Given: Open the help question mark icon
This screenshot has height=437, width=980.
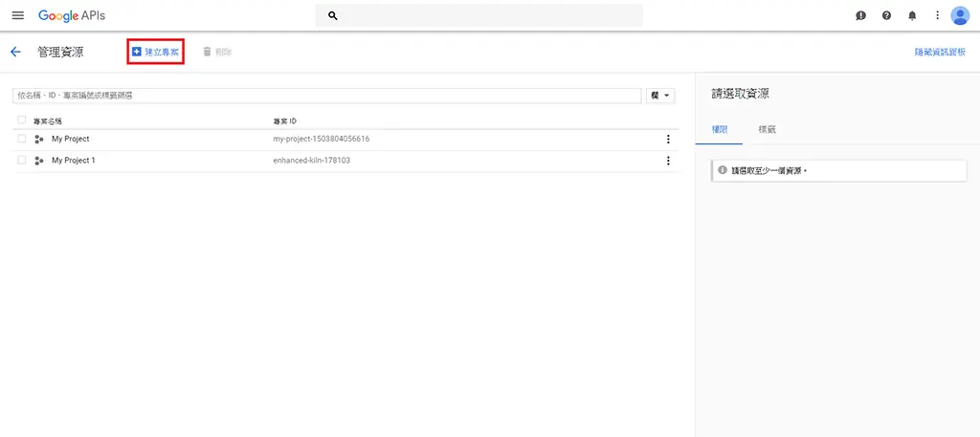Looking at the screenshot, I should (886, 15).
